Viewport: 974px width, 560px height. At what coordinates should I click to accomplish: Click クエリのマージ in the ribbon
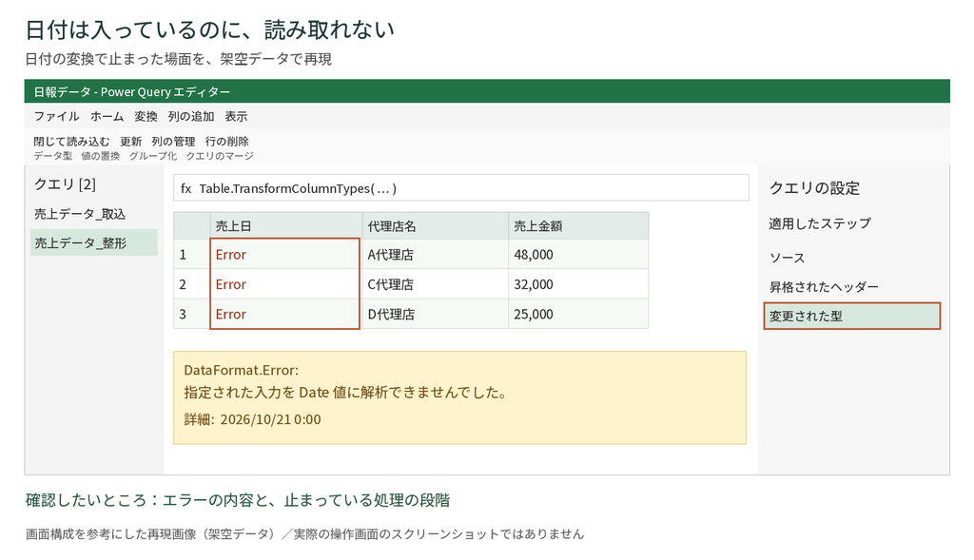pyautogui.click(x=220, y=156)
